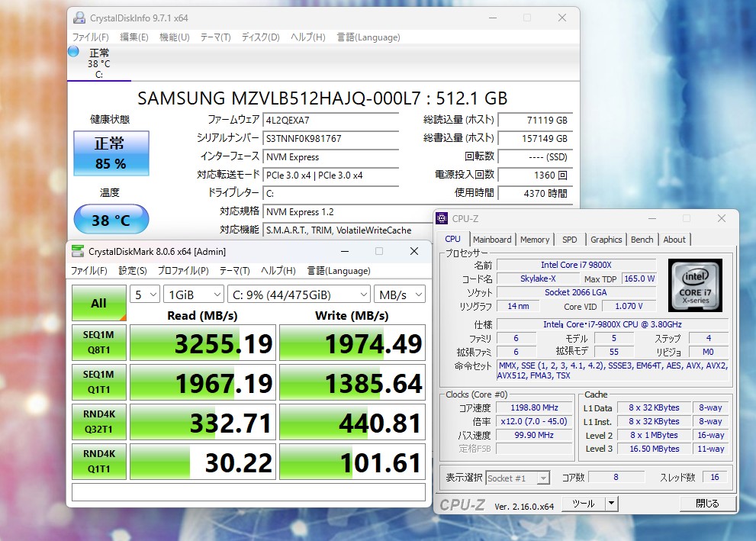Click the 101.61 RND4K Q1T1 write result
Screen dimensions: 756x541
[352, 462]
